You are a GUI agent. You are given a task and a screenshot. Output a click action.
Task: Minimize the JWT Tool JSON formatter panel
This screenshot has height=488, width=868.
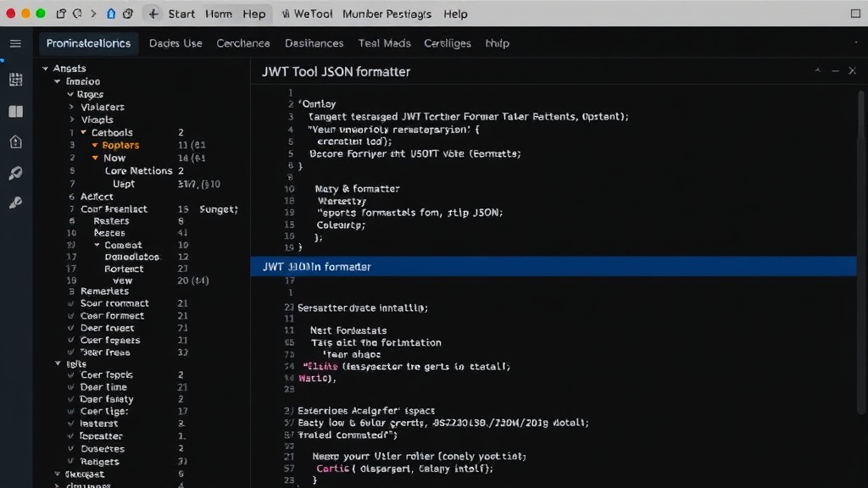point(835,71)
